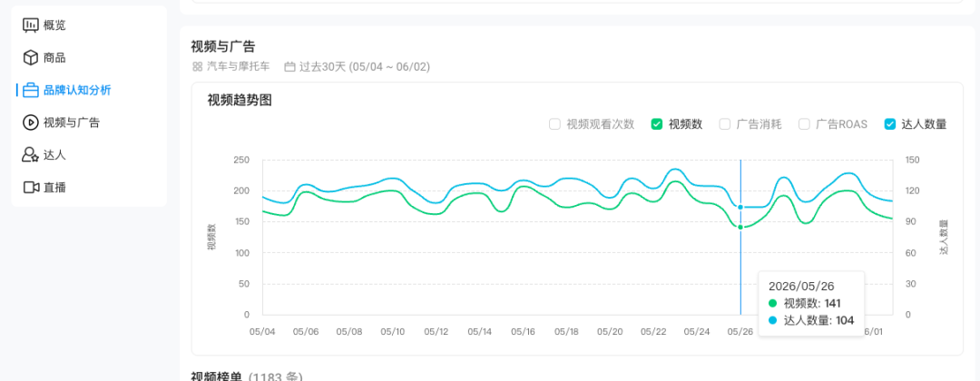Click the left axis value 250
Image resolution: width=980 pixels, height=381 pixels.
pos(241,160)
